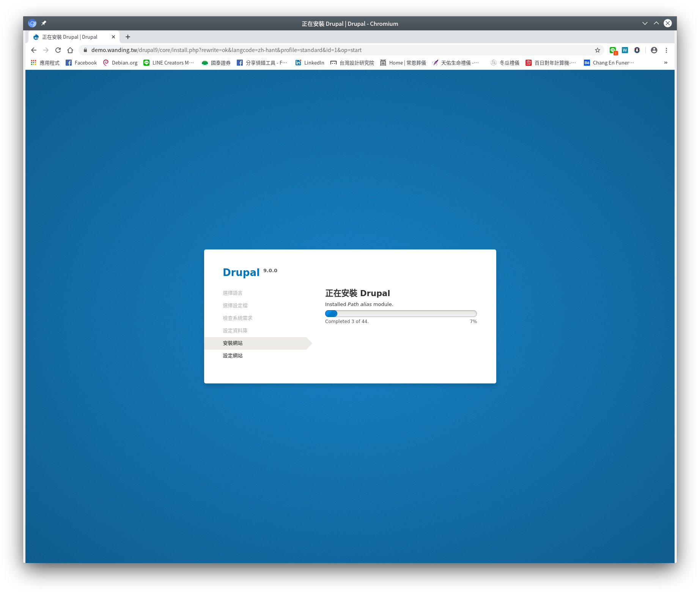Open the home page icon
The width and height of the screenshot is (700, 593).
(x=70, y=50)
